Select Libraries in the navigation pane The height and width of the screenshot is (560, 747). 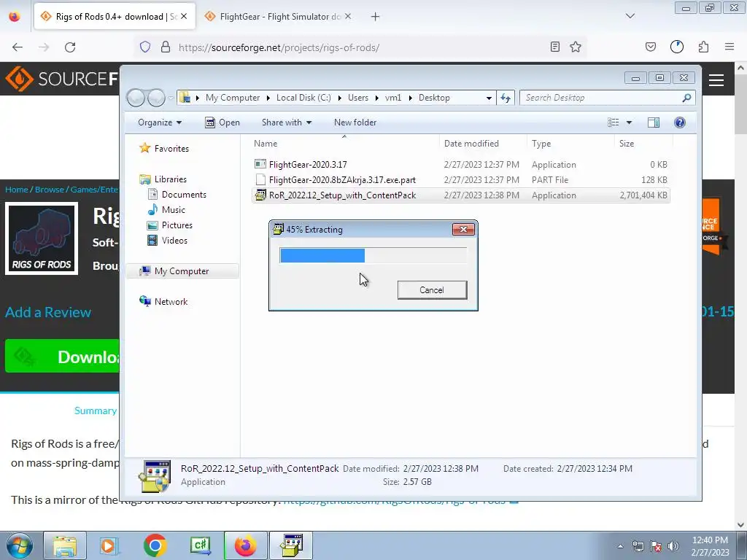[x=163, y=179]
